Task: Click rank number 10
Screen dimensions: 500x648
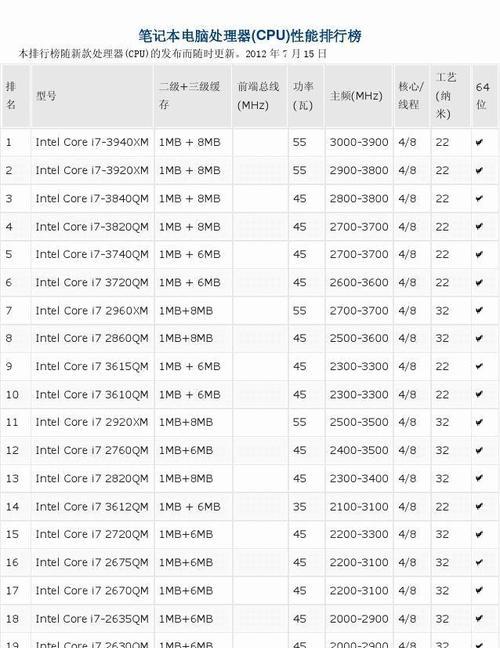Action: (x=12, y=395)
